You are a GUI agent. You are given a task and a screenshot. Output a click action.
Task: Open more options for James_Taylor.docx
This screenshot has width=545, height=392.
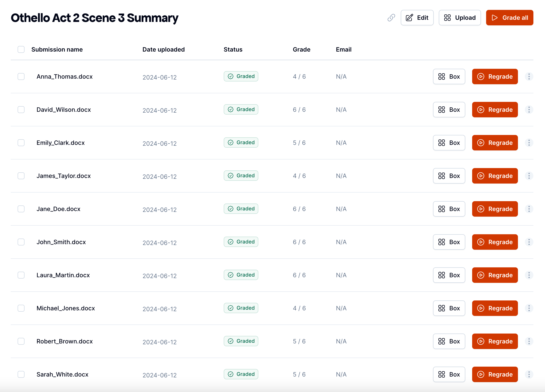(529, 176)
